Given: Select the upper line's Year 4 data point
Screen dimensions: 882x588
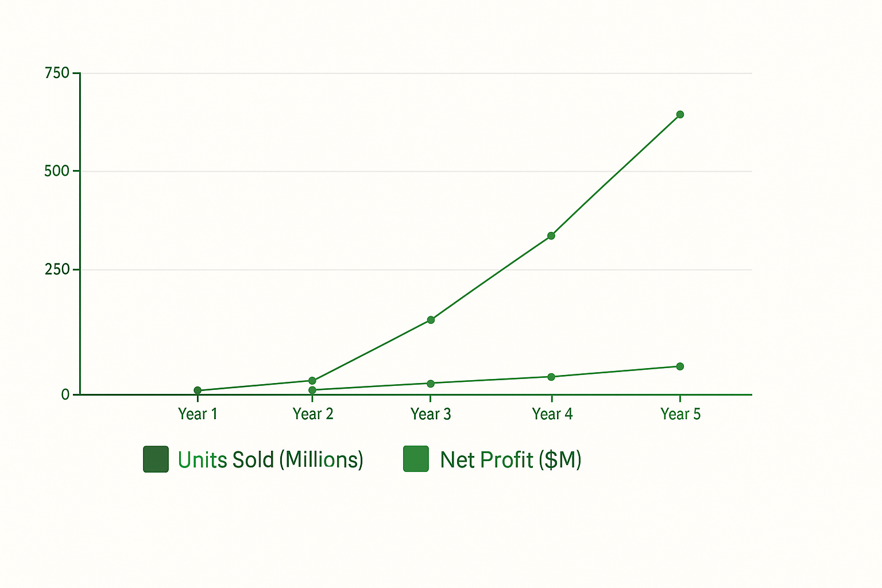Looking at the screenshot, I should 551,235.
